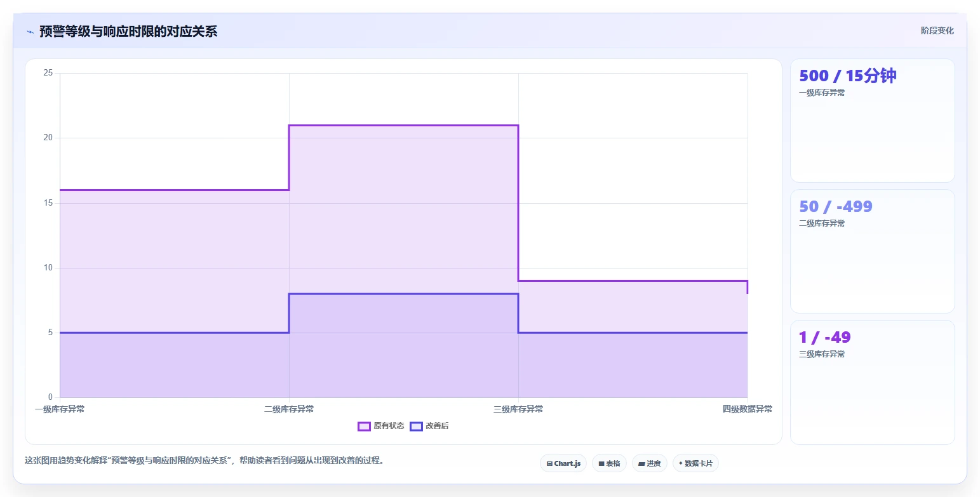Click the chart title 预警等级与响应时限的对应关系
The height and width of the screenshot is (497, 980).
pyautogui.click(x=128, y=31)
